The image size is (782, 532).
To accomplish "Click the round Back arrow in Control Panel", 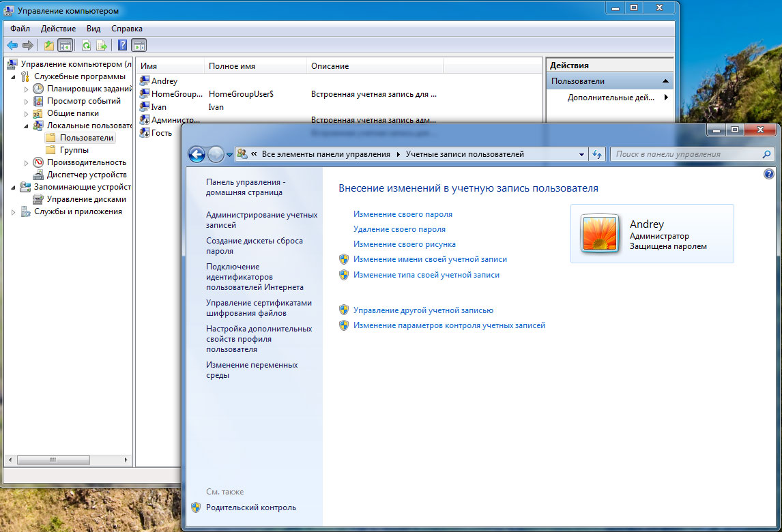I will (197, 154).
